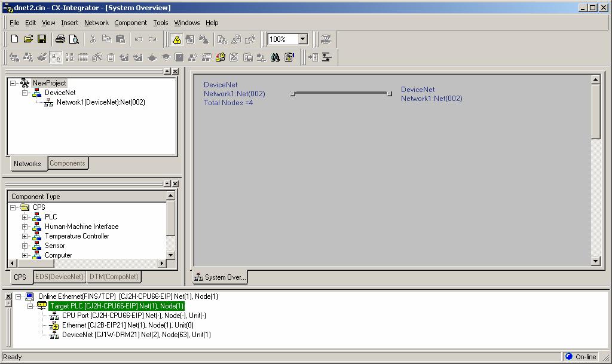Image resolution: width=612 pixels, height=364 pixels.
Task: Click the Undo arrow icon
Action: (x=139, y=39)
